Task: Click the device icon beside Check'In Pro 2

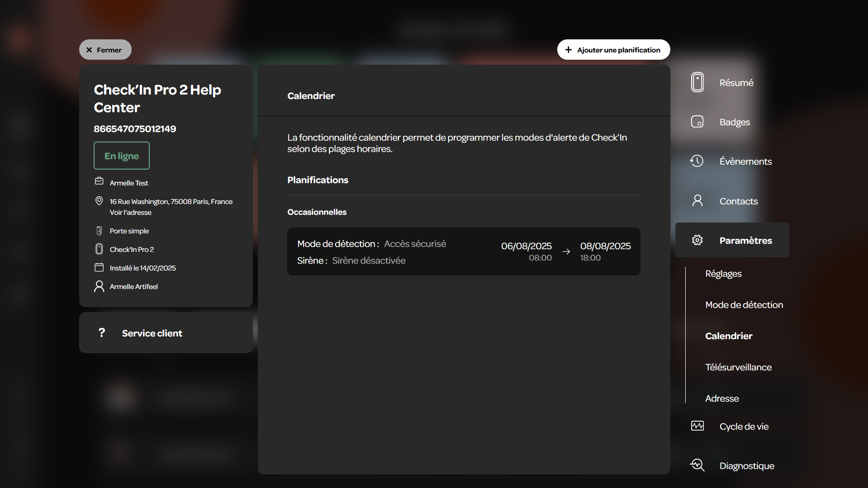Action: (x=99, y=249)
